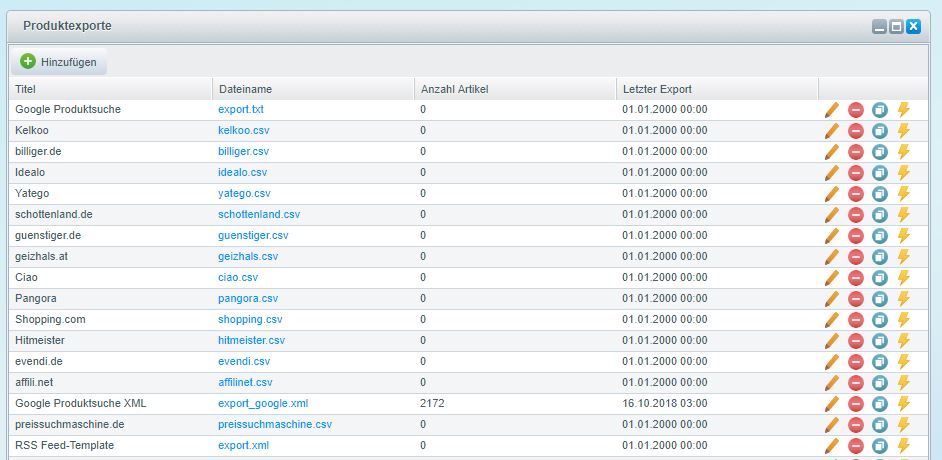
Task: Execute the Google Produktsuche XML export
Action: pos(904,404)
